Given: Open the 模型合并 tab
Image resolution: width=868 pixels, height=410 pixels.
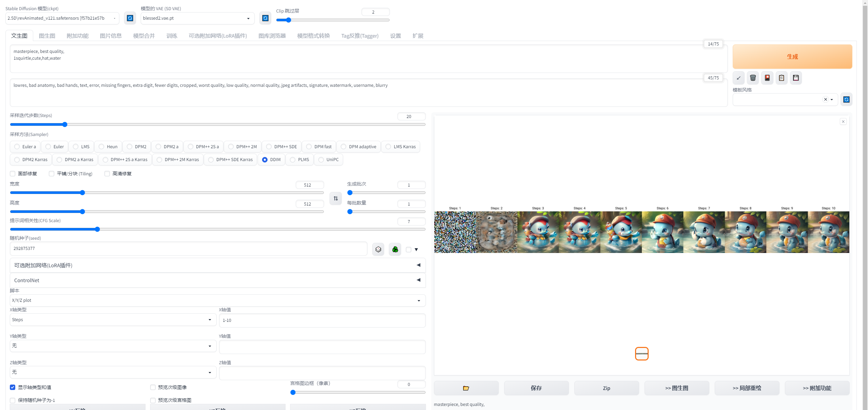Looking at the screenshot, I should point(144,36).
